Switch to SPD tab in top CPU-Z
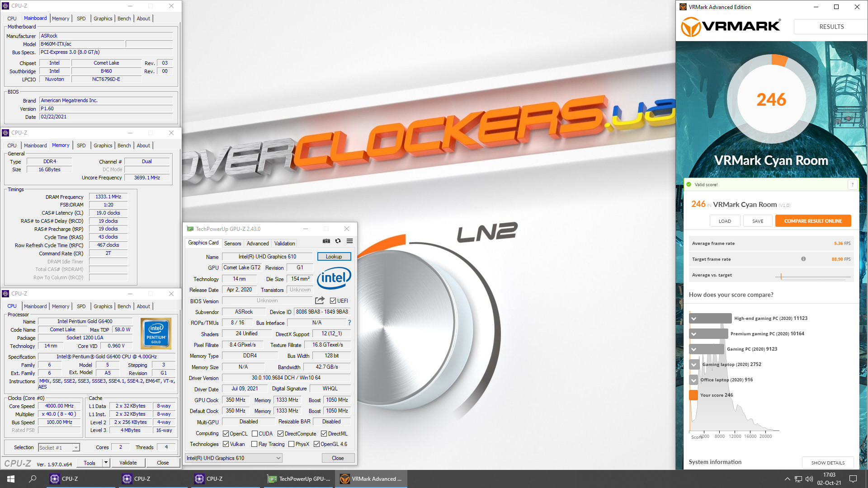The image size is (868, 488). pyautogui.click(x=81, y=19)
